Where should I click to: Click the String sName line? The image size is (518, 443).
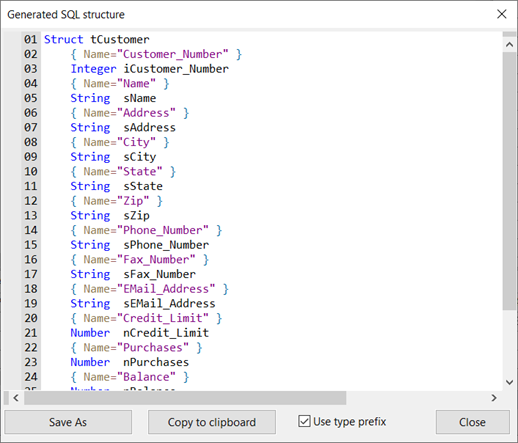click(113, 98)
